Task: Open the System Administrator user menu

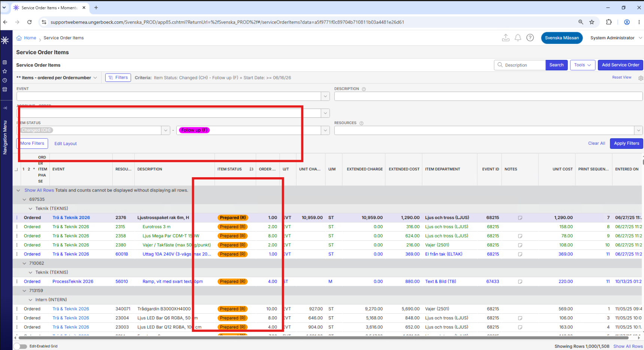Action: click(x=616, y=38)
